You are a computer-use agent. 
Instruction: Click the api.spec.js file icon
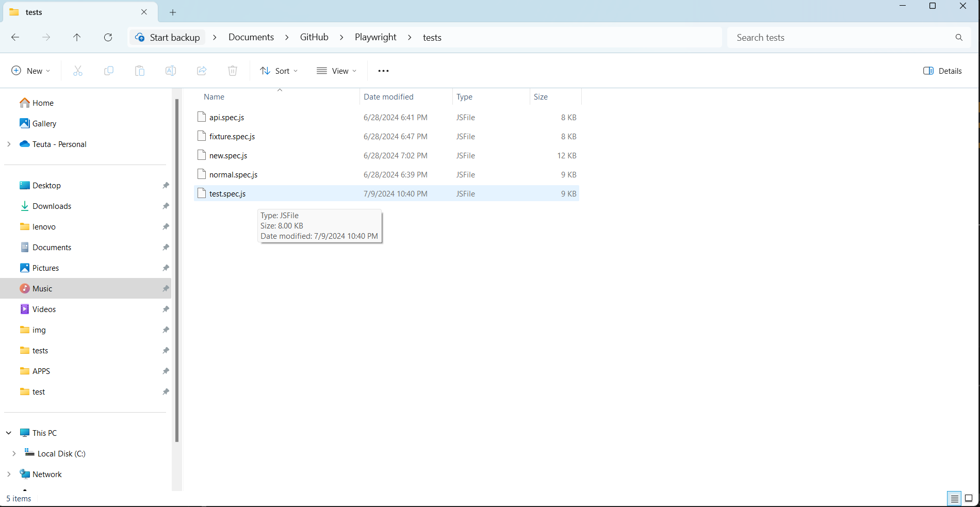tap(202, 117)
